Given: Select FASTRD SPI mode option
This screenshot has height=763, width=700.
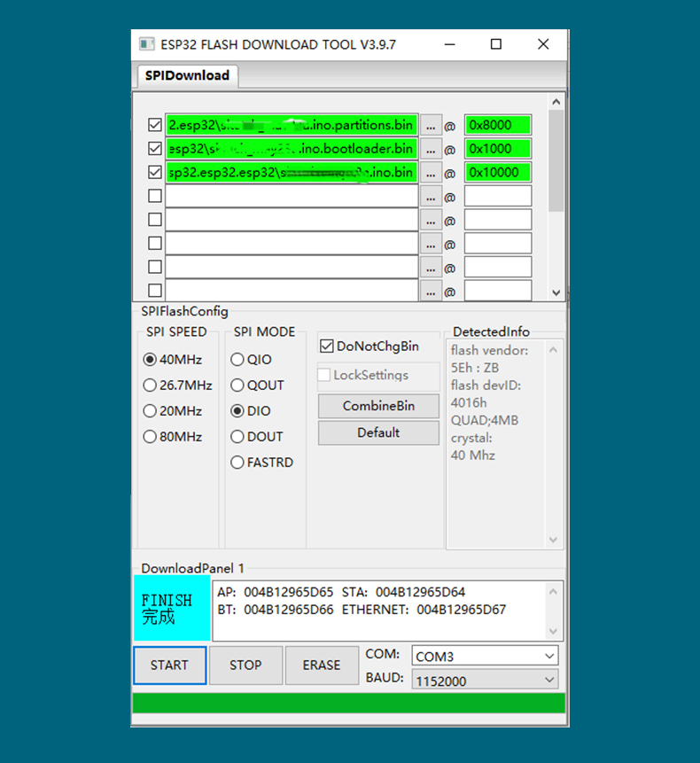Looking at the screenshot, I should tap(237, 463).
